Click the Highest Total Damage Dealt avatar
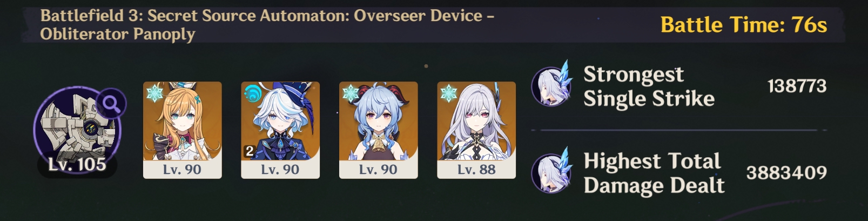Screen dimensions: 868x221 tap(552, 172)
